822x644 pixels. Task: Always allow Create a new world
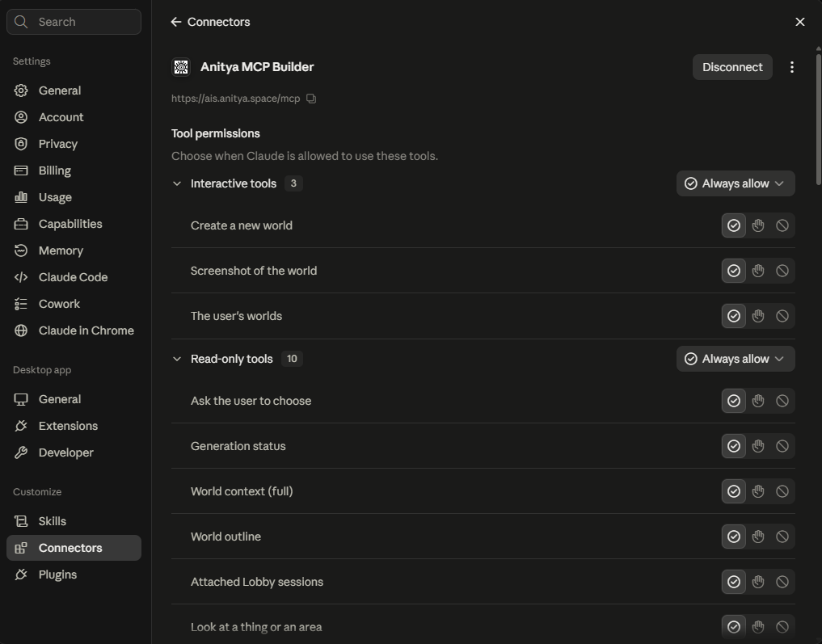coord(734,225)
